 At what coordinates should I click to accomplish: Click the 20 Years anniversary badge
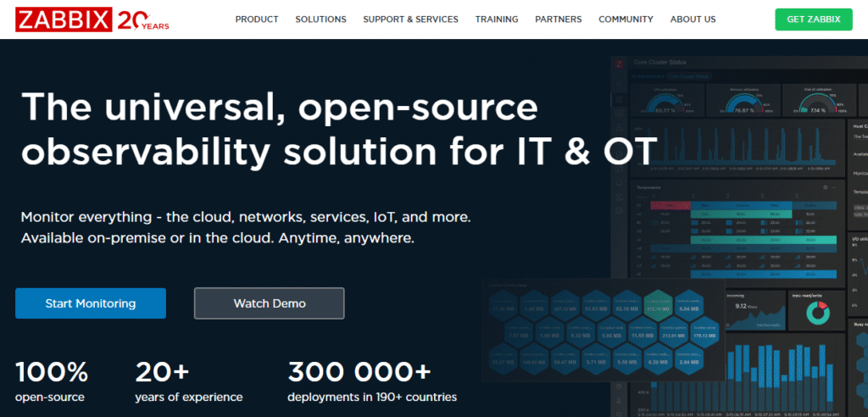click(143, 19)
